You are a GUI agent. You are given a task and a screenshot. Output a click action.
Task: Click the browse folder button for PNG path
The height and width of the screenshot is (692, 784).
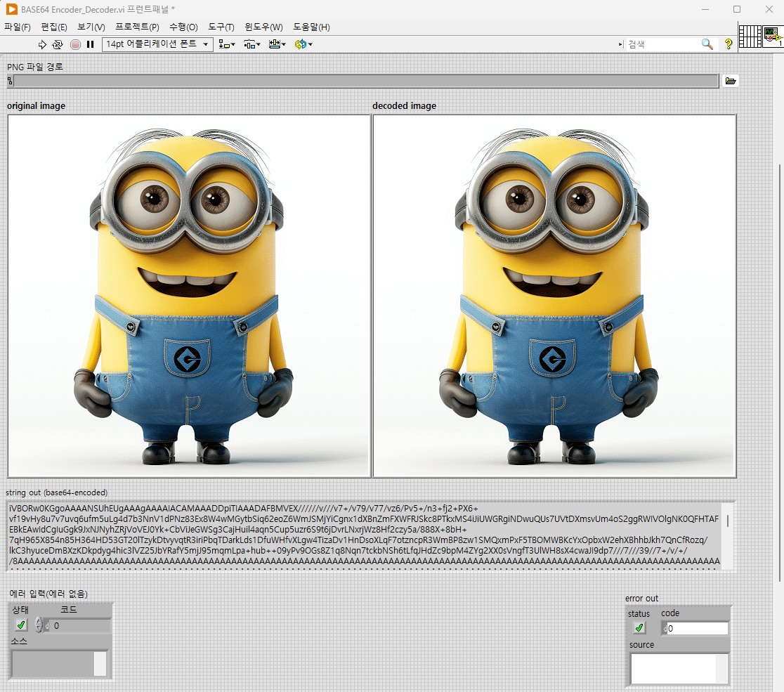coord(731,81)
